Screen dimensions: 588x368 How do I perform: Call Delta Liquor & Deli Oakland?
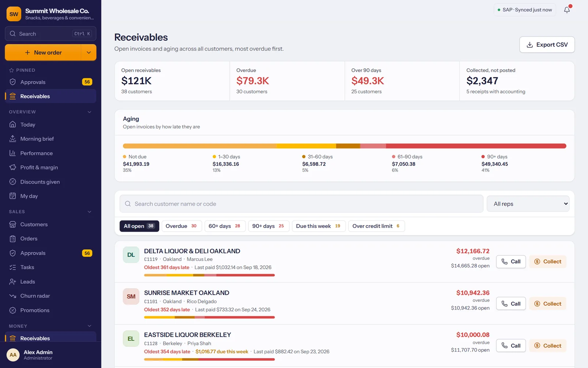[511, 262]
